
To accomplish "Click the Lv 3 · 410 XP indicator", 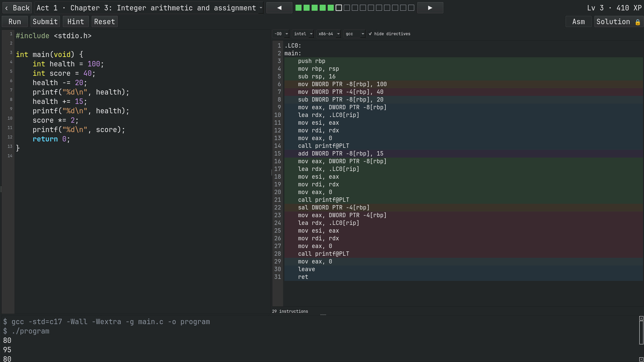I will (614, 8).
